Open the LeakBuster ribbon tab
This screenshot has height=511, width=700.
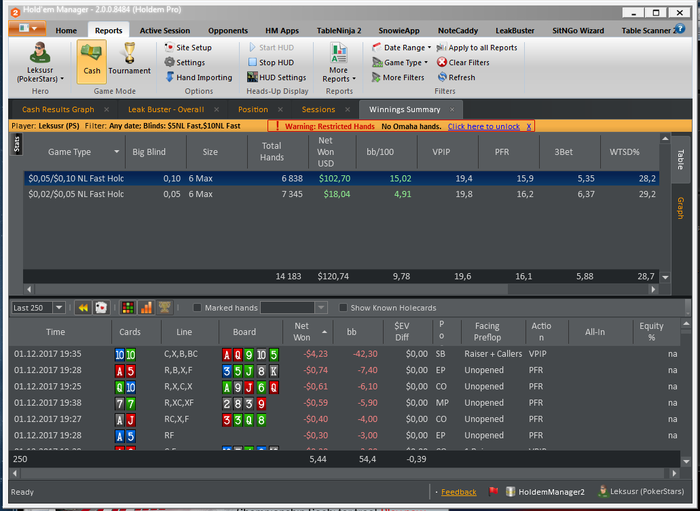[x=515, y=30]
